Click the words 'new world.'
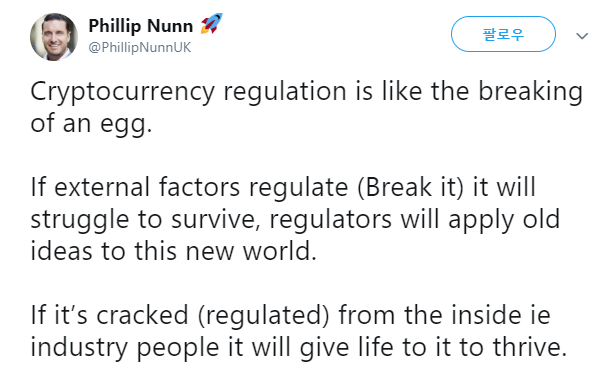This screenshot has height=369, width=605. (251, 251)
